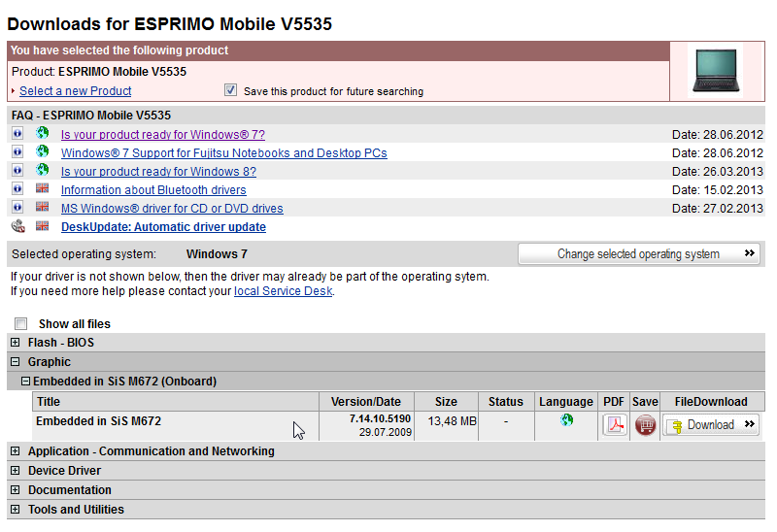Image resolution: width=777 pixels, height=532 pixels.
Task: Click the 13,48 MB size cell
Action: tap(452, 421)
